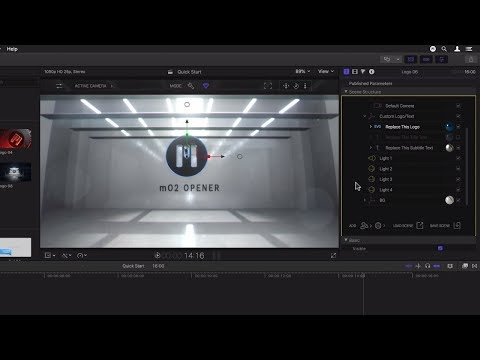Toggle Custom Logo/Text visibility checkbox

coord(458,116)
